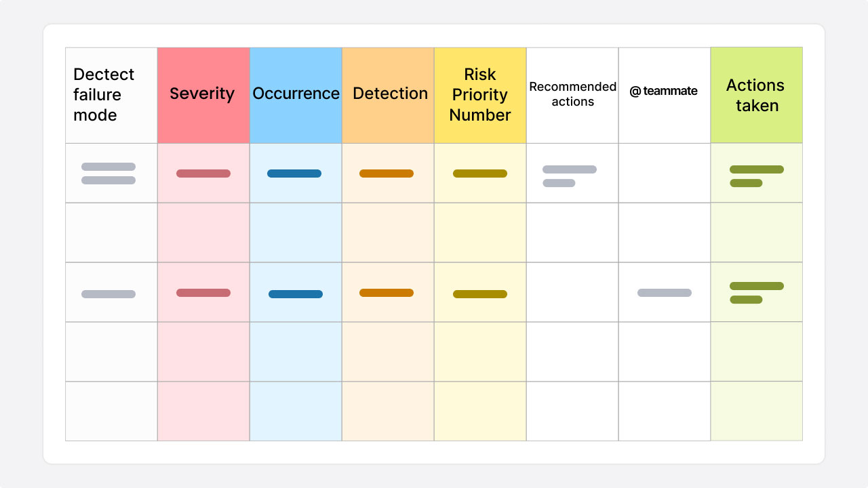Viewport: 868px width, 488px height.
Task: Click the 'Dectect failure mode' header cell
Action: (x=111, y=95)
